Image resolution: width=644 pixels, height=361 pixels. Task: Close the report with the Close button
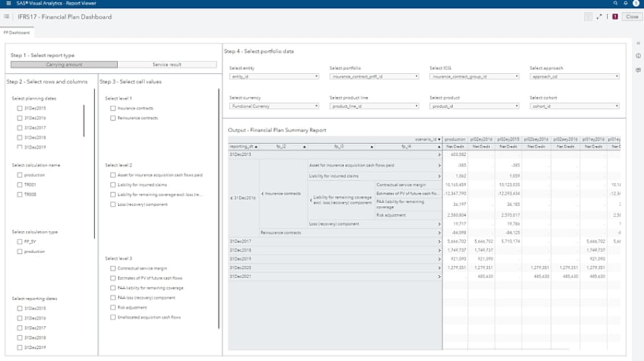click(632, 17)
